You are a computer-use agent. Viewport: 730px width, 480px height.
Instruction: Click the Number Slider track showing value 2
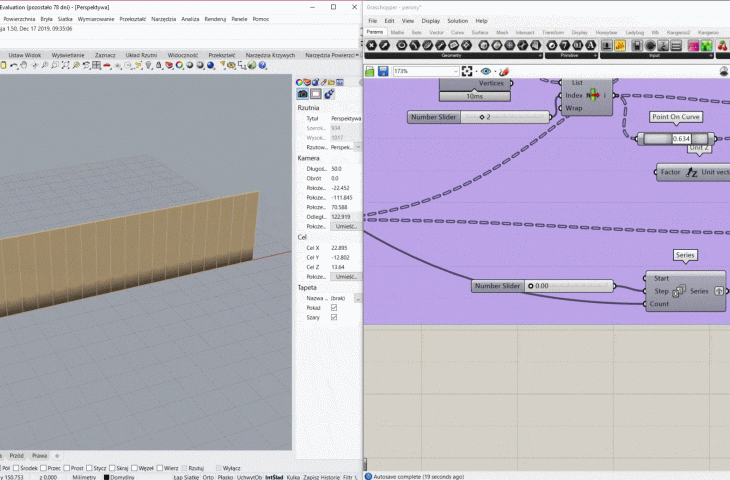(505, 117)
